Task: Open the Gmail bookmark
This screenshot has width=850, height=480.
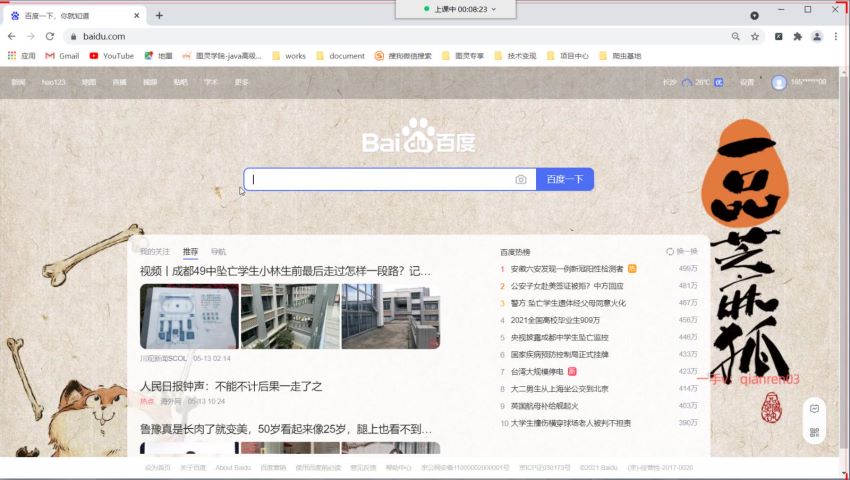Action: coord(62,56)
